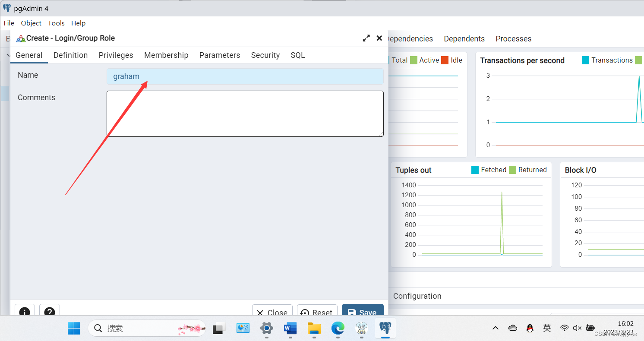Launch Microsoft Edge from the taskbar
Viewport: 644px width, 341px height.
click(x=338, y=328)
